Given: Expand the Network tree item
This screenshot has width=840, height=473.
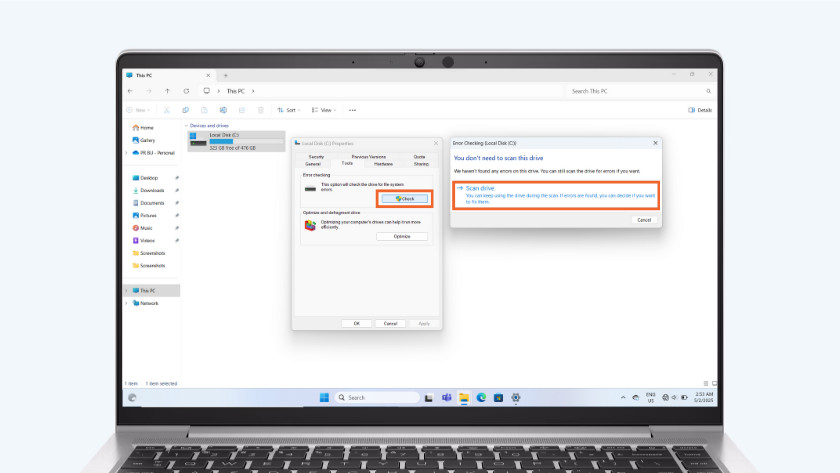Looking at the screenshot, I should point(128,303).
